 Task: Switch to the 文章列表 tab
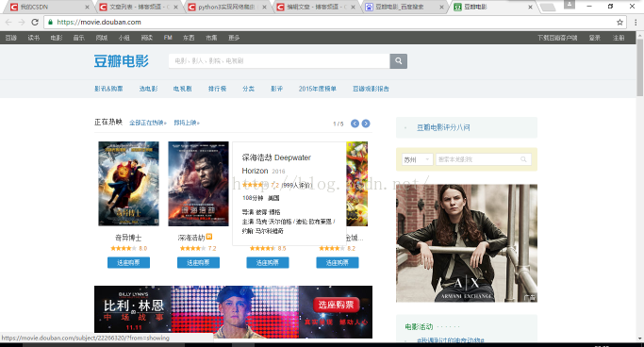pyautogui.click(x=139, y=7)
